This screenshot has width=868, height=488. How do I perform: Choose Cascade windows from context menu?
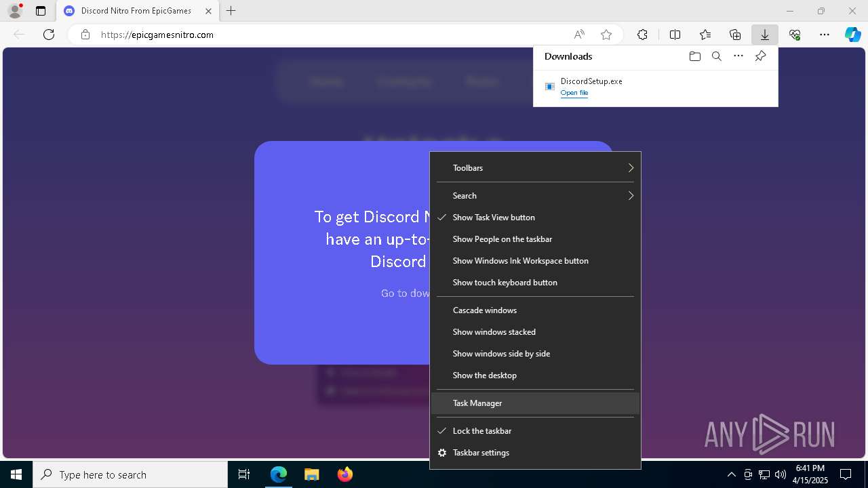point(535,310)
